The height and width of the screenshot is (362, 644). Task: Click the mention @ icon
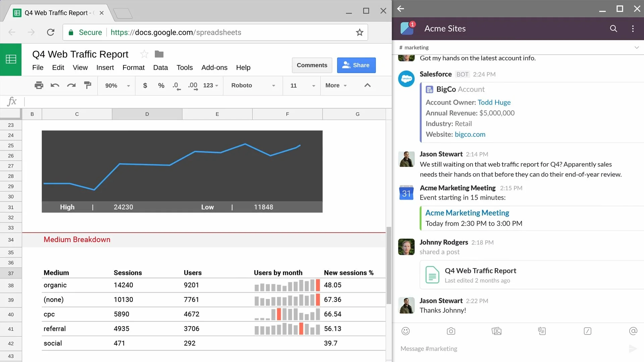[633, 331]
